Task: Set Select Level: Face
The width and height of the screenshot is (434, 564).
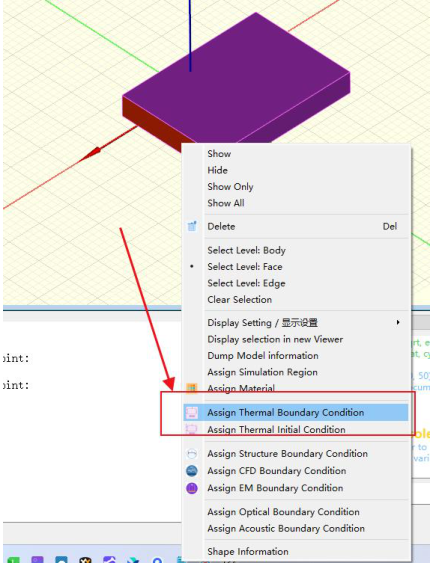Action: pyautogui.click(x=296, y=267)
